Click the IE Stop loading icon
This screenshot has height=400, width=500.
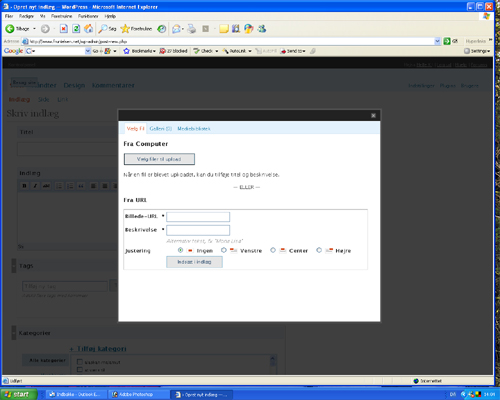point(64,29)
